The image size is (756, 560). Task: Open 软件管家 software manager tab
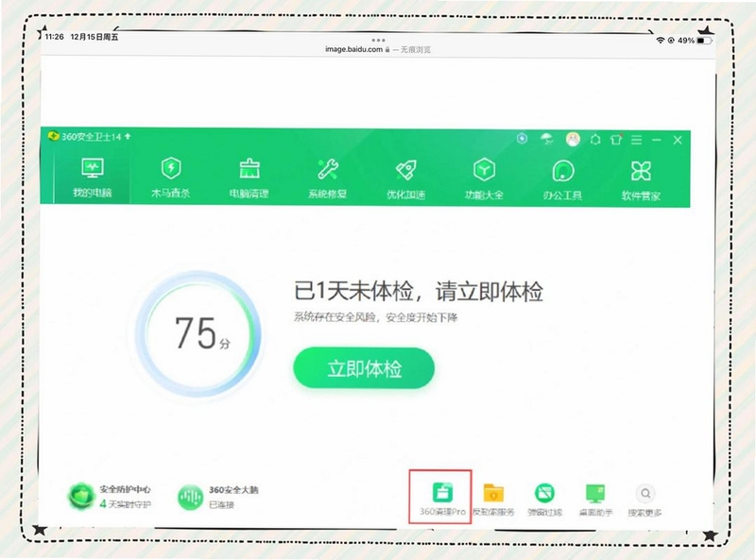(641, 180)
